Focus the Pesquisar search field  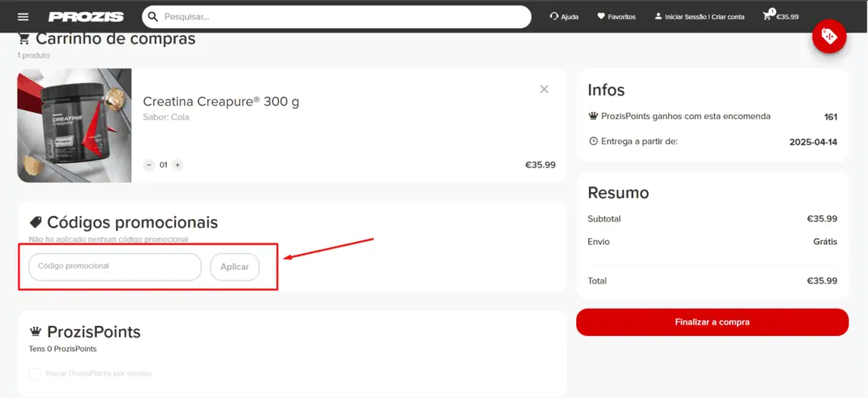[x=337, y=17]
